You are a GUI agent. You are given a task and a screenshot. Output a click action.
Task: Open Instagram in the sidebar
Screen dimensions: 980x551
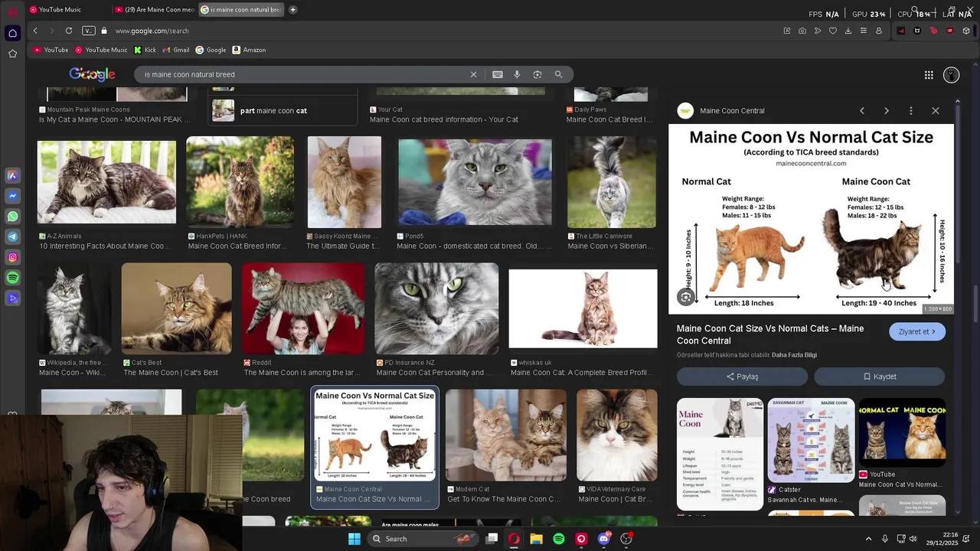(x=12, y=257)
